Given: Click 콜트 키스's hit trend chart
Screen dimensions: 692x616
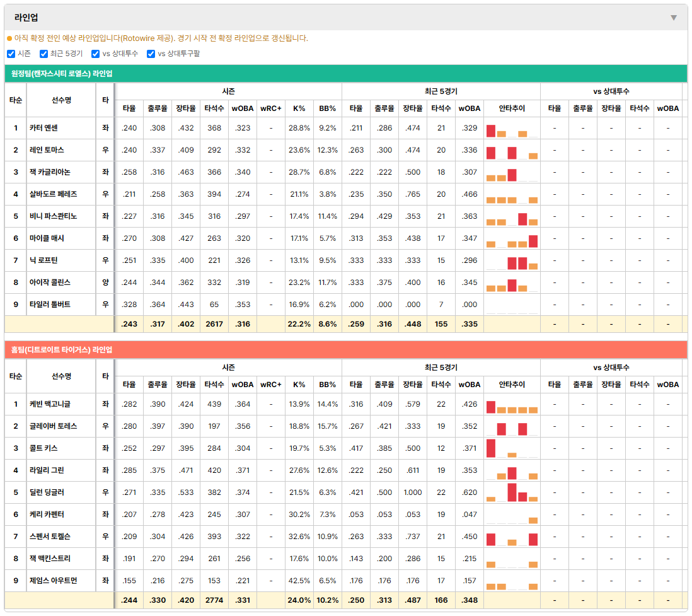Looking at the screenshot, I should (x=512, y=448).
